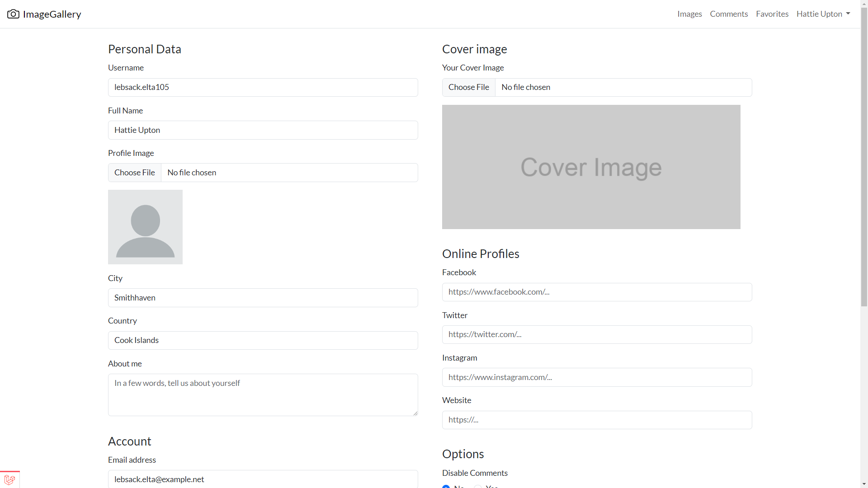
Task: Click the scrollbar down arrow
Action: click(864, 484)
